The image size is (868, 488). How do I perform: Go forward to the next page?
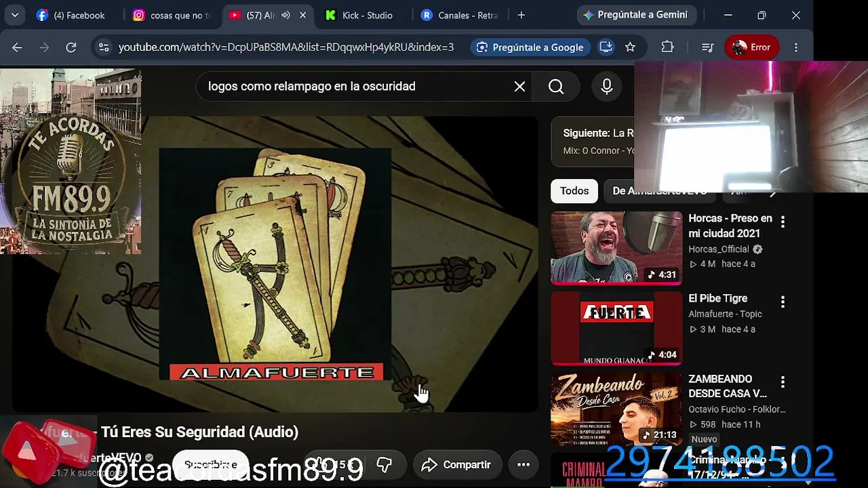point(44,47)
